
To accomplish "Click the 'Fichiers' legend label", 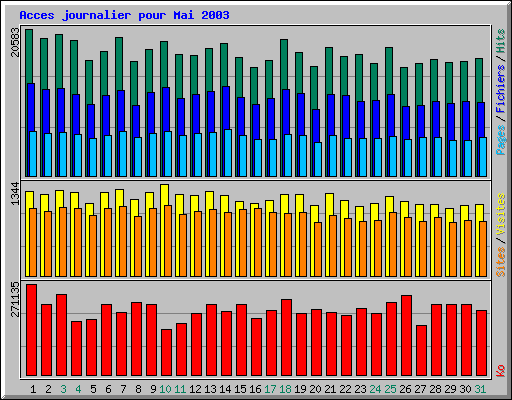I will [501, 89].
